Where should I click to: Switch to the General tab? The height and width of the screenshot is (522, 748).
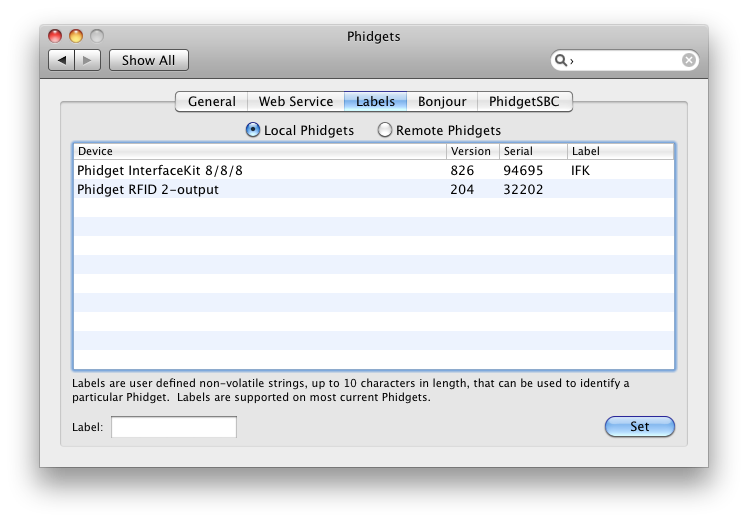click(x=211, y=102)
